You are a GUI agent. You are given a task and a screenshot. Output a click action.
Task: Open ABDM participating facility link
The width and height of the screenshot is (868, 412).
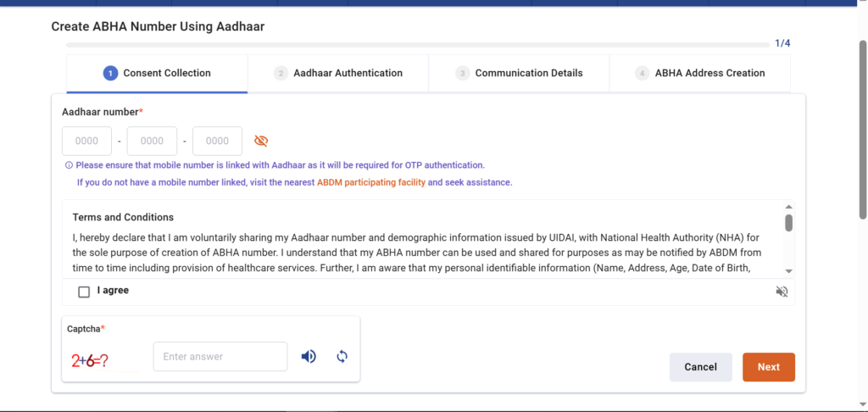[370, 182]
